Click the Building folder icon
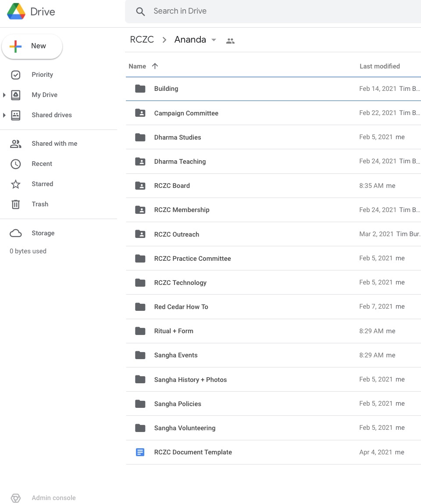Screen dimensions: 421x504 point(140,89)
